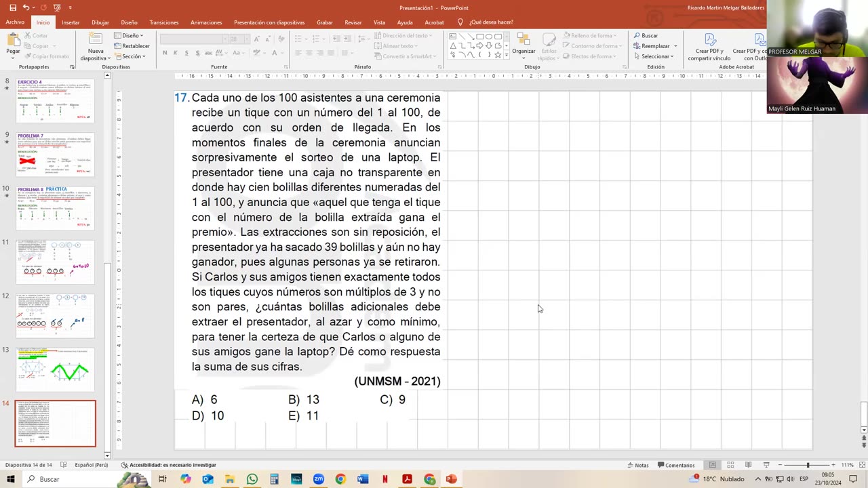Toggle italic K formatting
This screenshot has width=868, height=488.
coord(175,53)
